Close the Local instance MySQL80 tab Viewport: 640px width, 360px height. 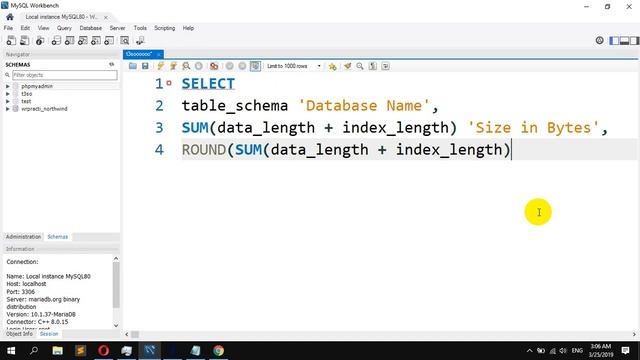106,17
